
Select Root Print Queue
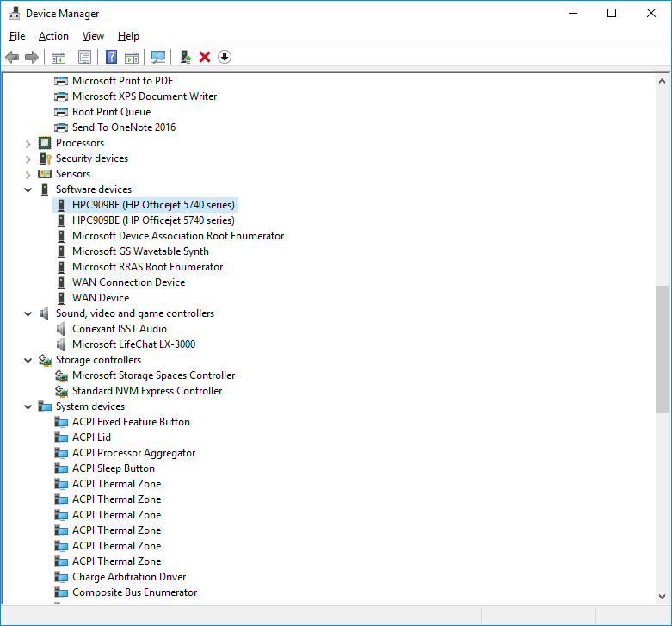[x=112, y=112]
